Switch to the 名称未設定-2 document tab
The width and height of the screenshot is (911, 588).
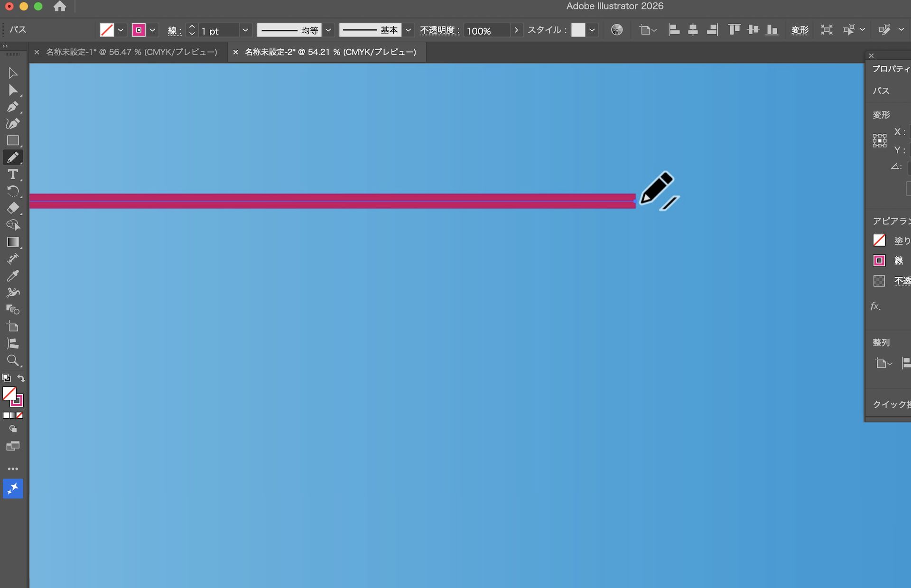(x=326, y=52)
